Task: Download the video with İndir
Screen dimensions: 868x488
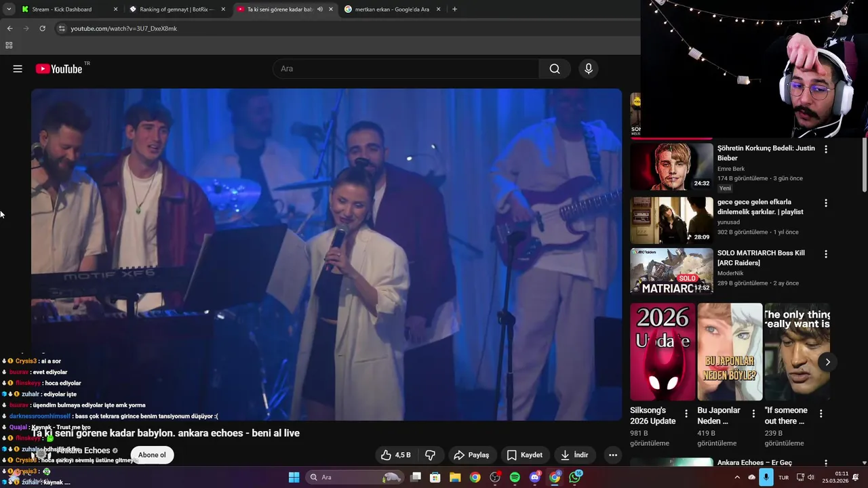Action: (574, 455)
